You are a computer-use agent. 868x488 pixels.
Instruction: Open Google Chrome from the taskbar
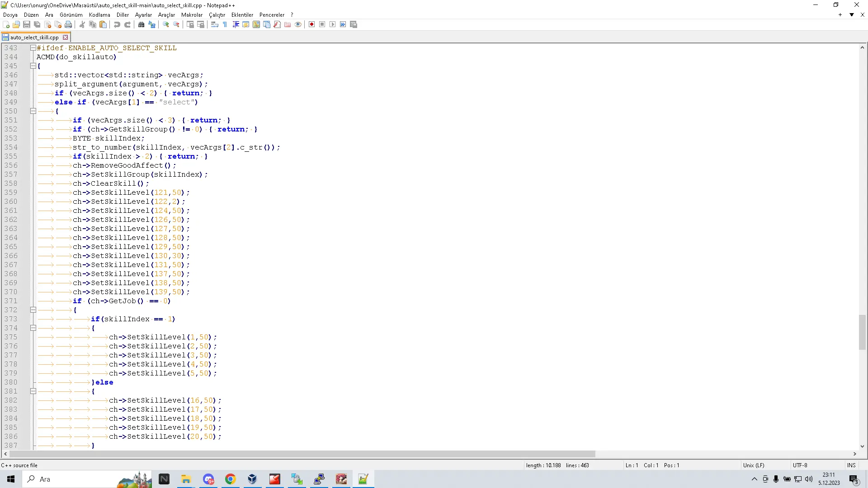click(231, 479)
